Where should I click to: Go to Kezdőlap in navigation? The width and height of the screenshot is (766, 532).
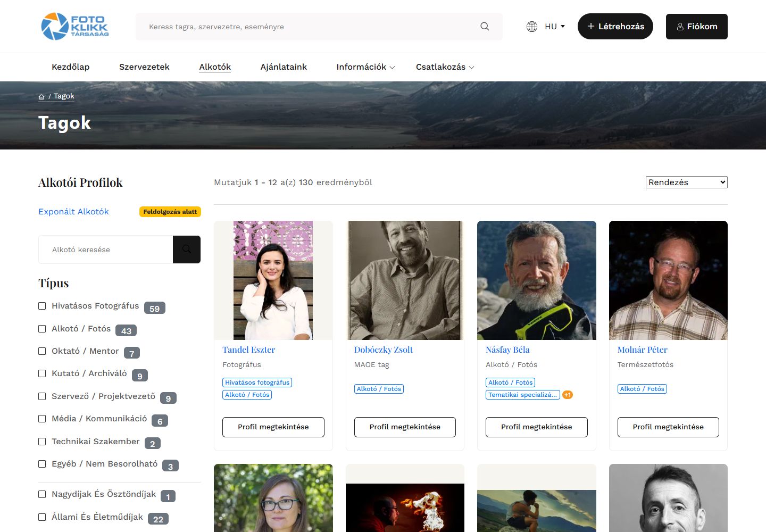click(71, 67)
